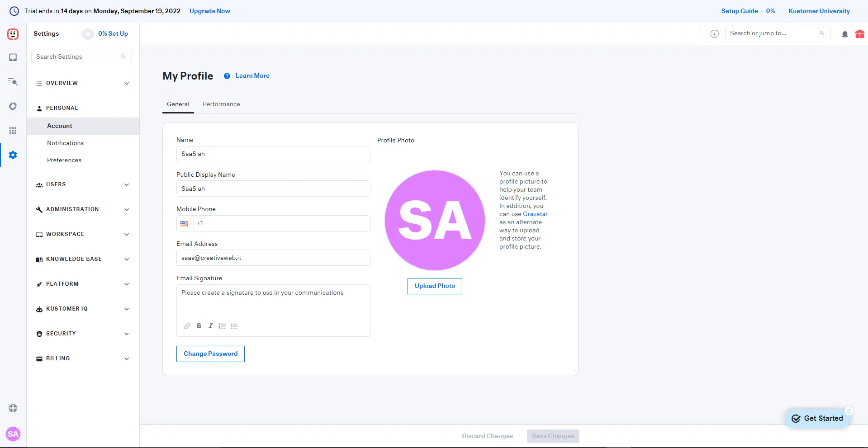Screen dimensions: 868x448
Task: Expand the Knowledge Base section
Action: point(83,259)
